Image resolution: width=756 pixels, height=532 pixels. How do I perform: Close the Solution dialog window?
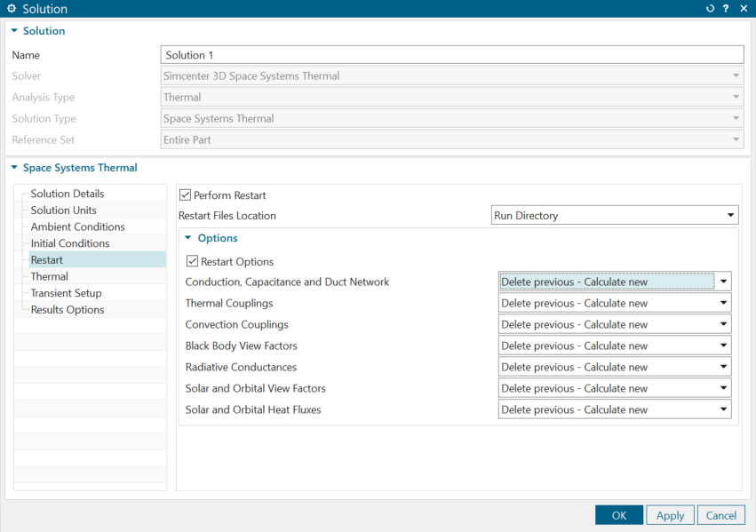pos(743,9)
